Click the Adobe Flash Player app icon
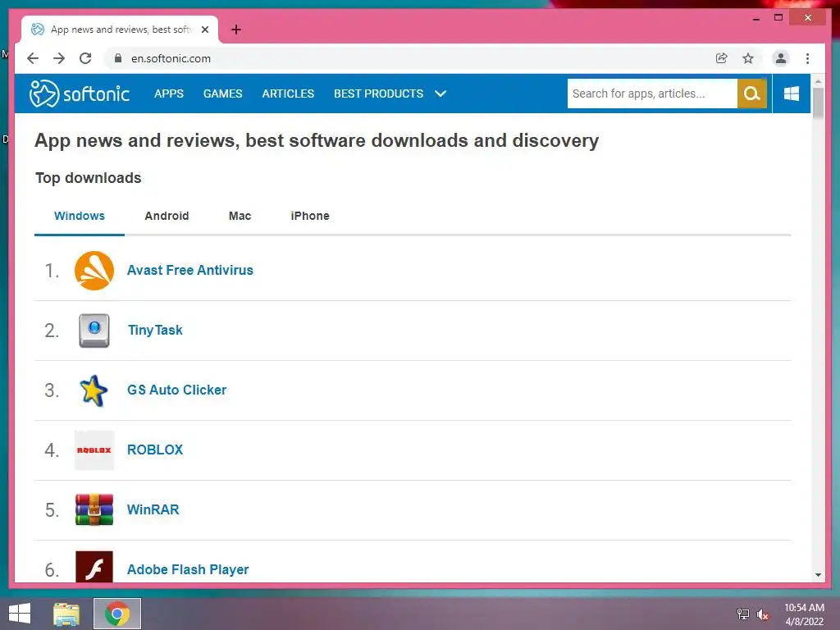 [x=94, y=567]
